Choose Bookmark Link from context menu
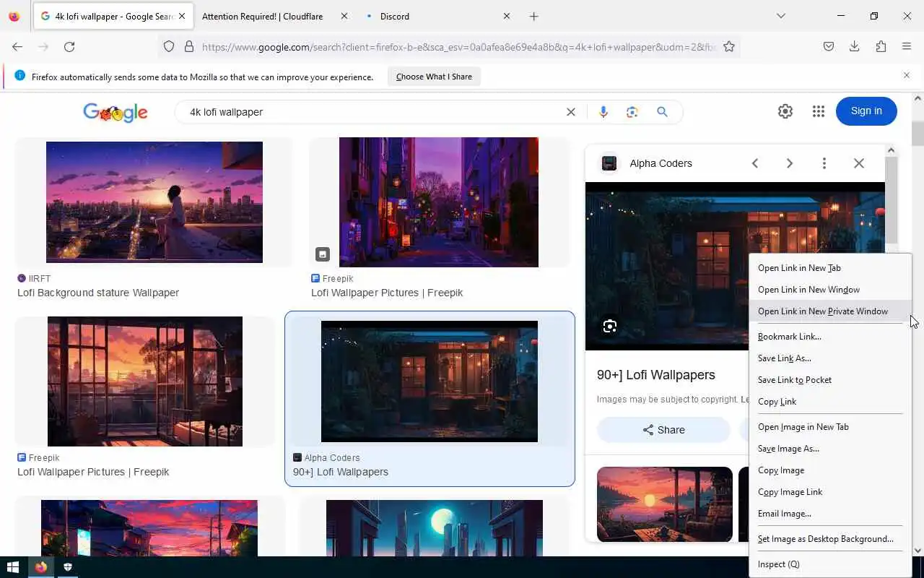The height and width of the screenshot is (578, 924). [830, 337]
